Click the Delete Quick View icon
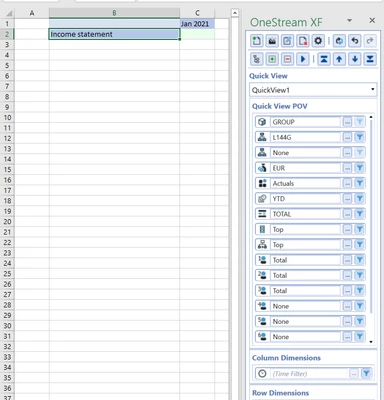 [x=303, y=41]
